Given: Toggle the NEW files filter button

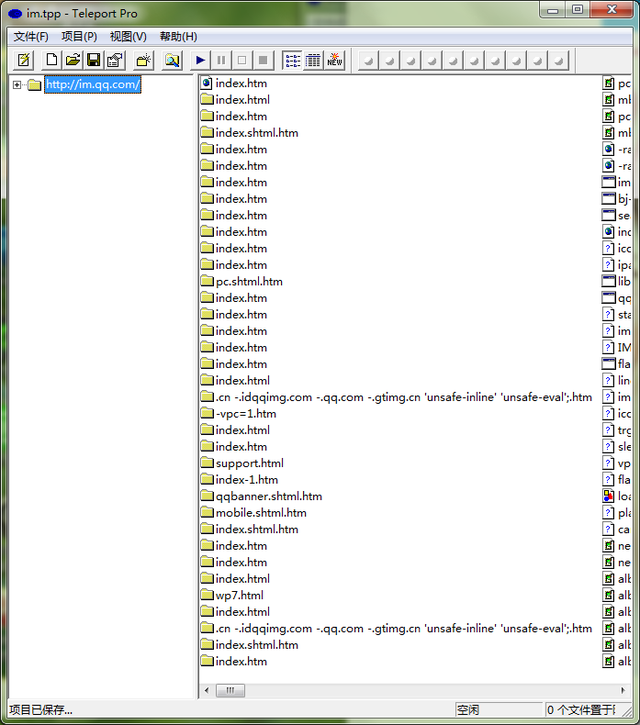Looking at the screenshot, I should (x=334, y=60).
